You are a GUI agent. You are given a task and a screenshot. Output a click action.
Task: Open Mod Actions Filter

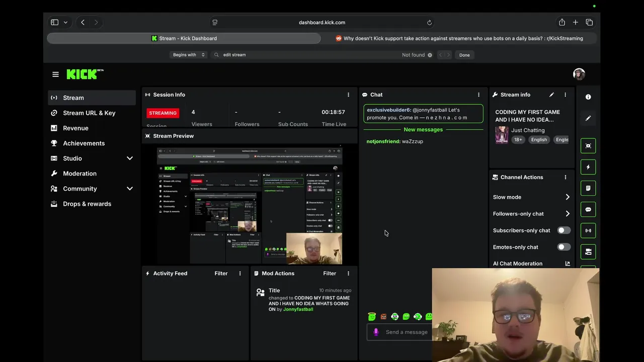point(330,274)
